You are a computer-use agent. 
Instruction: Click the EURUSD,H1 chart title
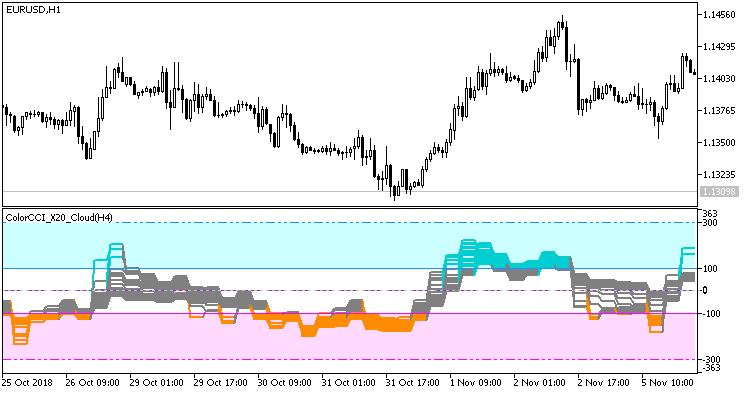coord(33,10)
